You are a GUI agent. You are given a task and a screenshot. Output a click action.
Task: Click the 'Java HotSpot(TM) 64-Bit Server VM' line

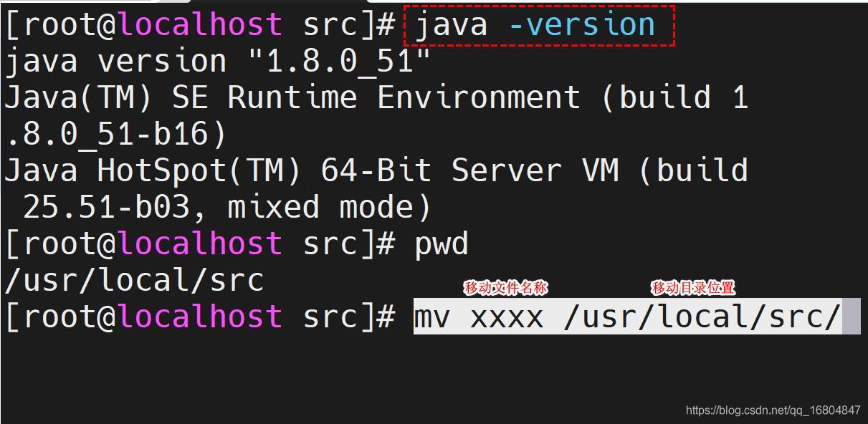[x=376, y=170]
